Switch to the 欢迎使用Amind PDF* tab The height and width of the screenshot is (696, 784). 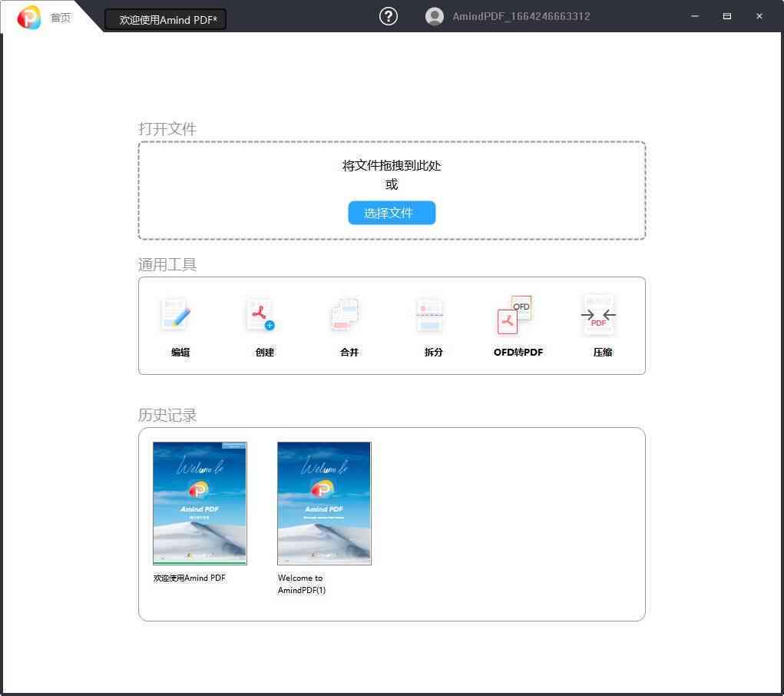point(166,19)
